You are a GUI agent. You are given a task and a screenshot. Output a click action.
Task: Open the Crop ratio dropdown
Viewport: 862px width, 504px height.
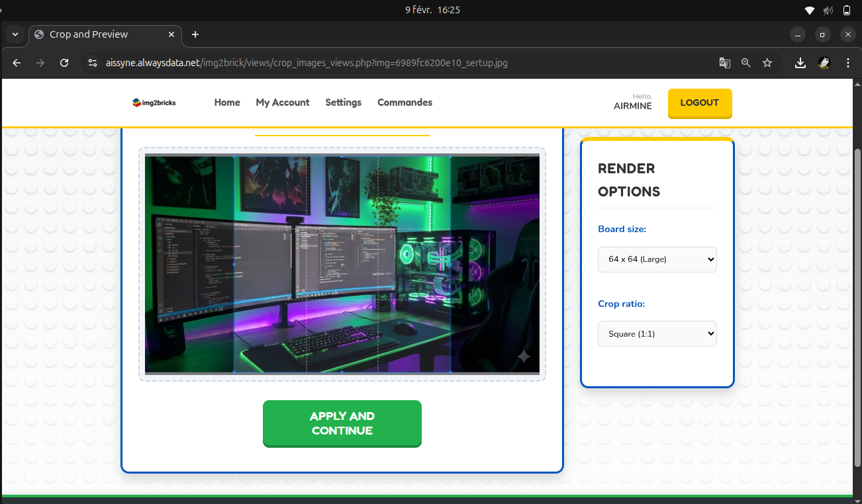pyautogui.click(x=657, y=334)
